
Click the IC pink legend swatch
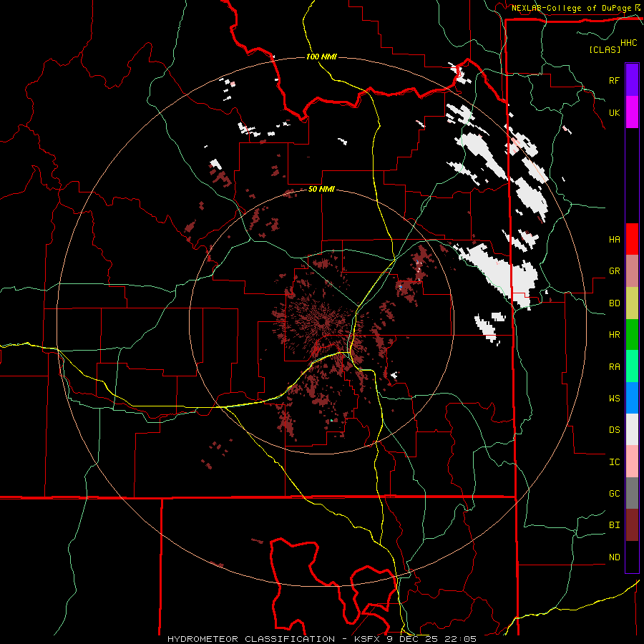(x=632, y=462)
